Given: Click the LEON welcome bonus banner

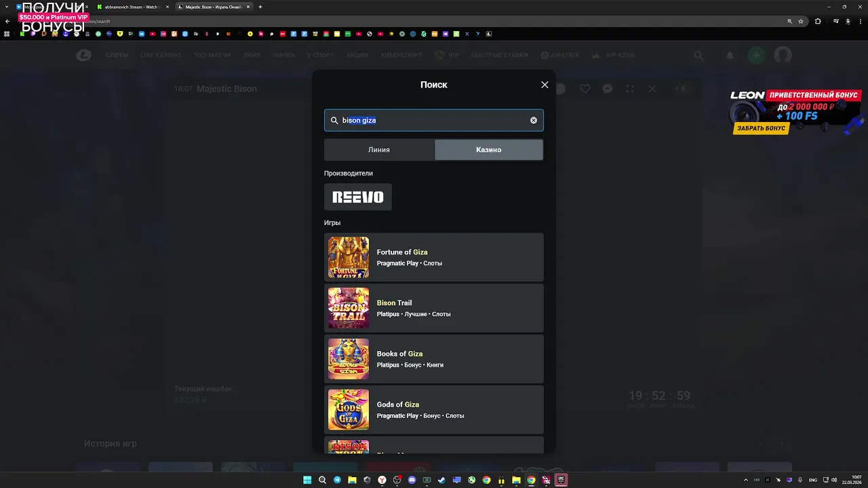Looking at the screenshot, I should (796, 111).
